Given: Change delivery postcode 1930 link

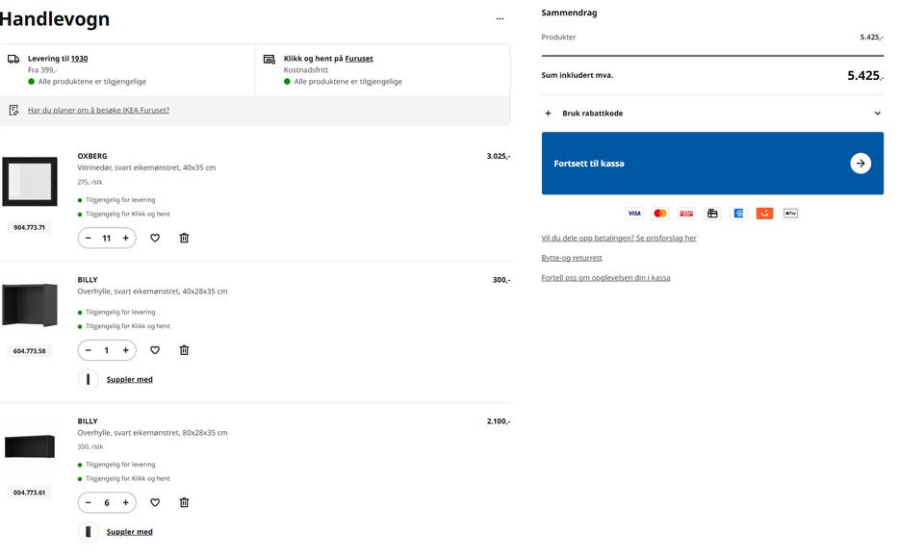Looking at the screenshot, I should pos(80,59).
